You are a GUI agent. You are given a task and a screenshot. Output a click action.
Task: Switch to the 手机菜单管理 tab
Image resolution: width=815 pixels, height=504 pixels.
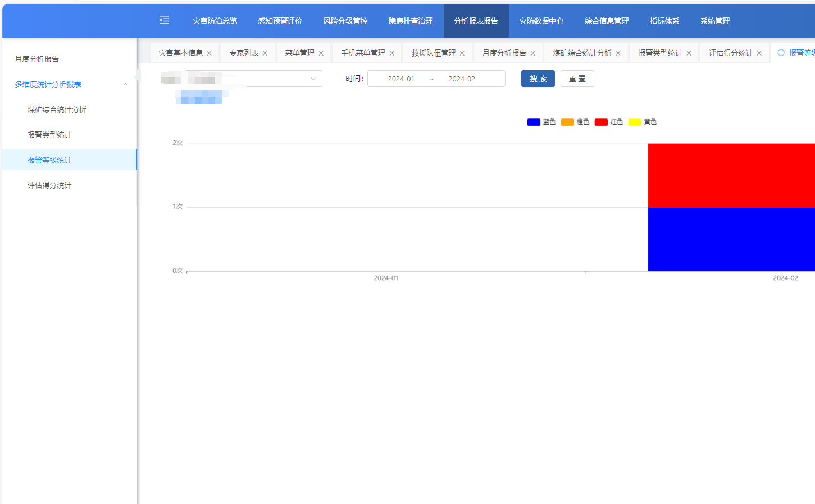[363, 53]
